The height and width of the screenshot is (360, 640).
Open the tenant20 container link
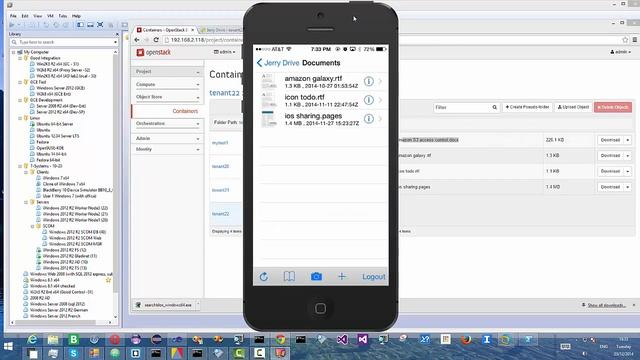pos(220,167)
